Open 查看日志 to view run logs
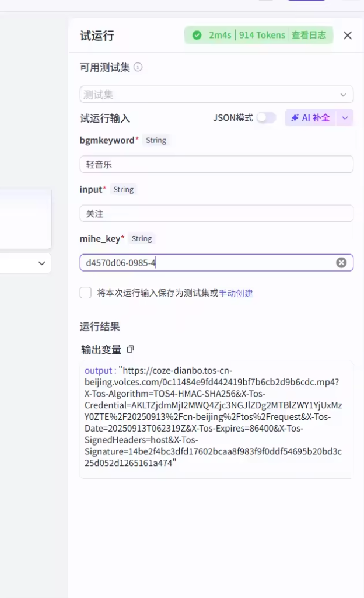 point(309,35)
